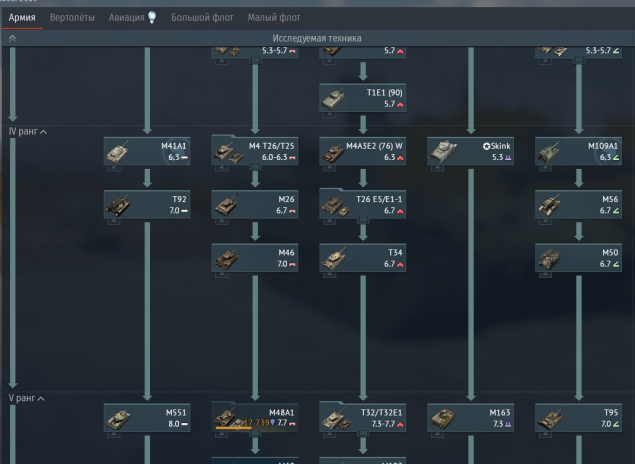This screenshot has height=464, width=635.
Task: Expand the M4 T26/T25 vehicle group
Action: [x=255, y=151]
